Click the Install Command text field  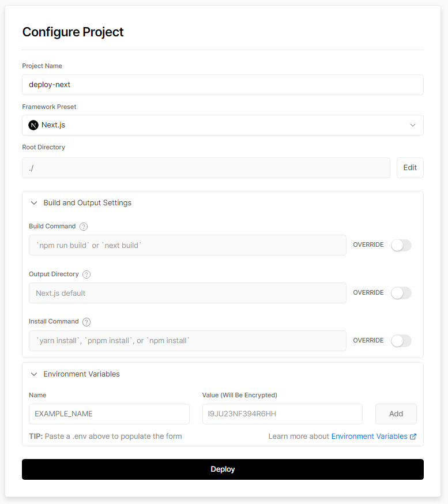(187, 341)
